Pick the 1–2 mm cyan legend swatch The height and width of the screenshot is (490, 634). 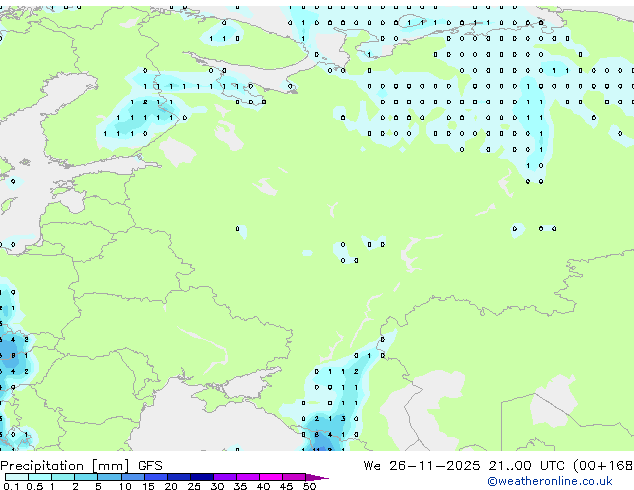pyautogui.click(x=63, y=477)
